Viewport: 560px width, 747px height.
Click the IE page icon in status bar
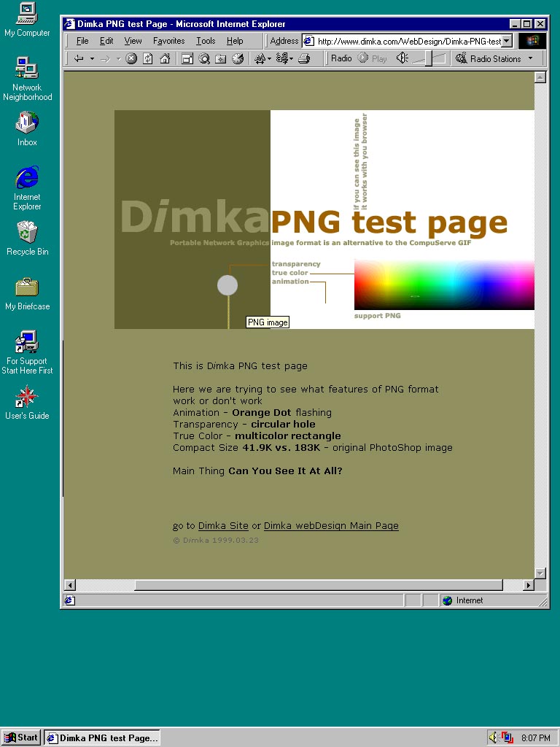[x=69, y=601]
